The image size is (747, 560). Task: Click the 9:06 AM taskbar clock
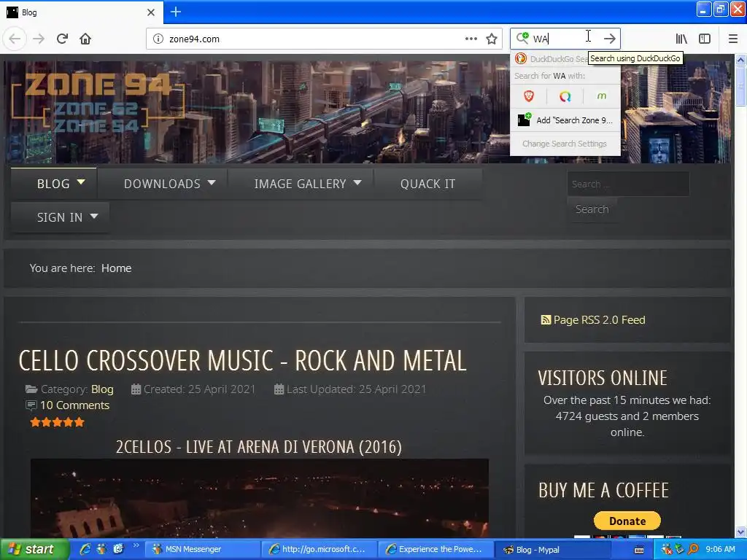[x=720, y=550]
